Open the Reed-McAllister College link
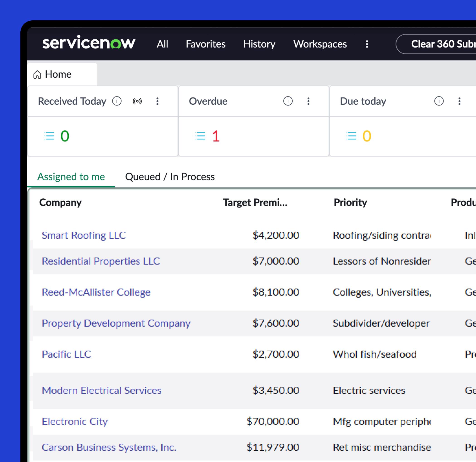 pos(96,292)
